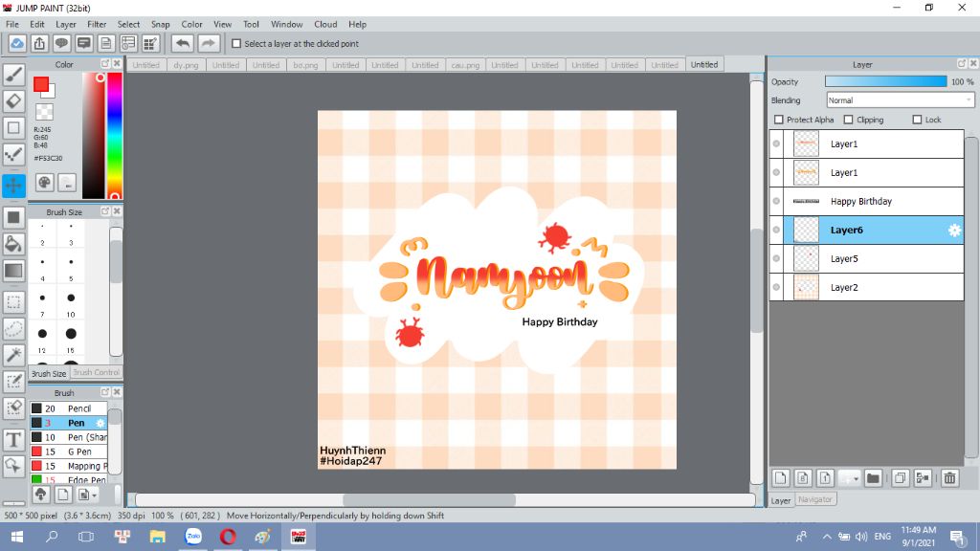
Task: Open Layer6 settings gear
Action: [x=954, y=230]
